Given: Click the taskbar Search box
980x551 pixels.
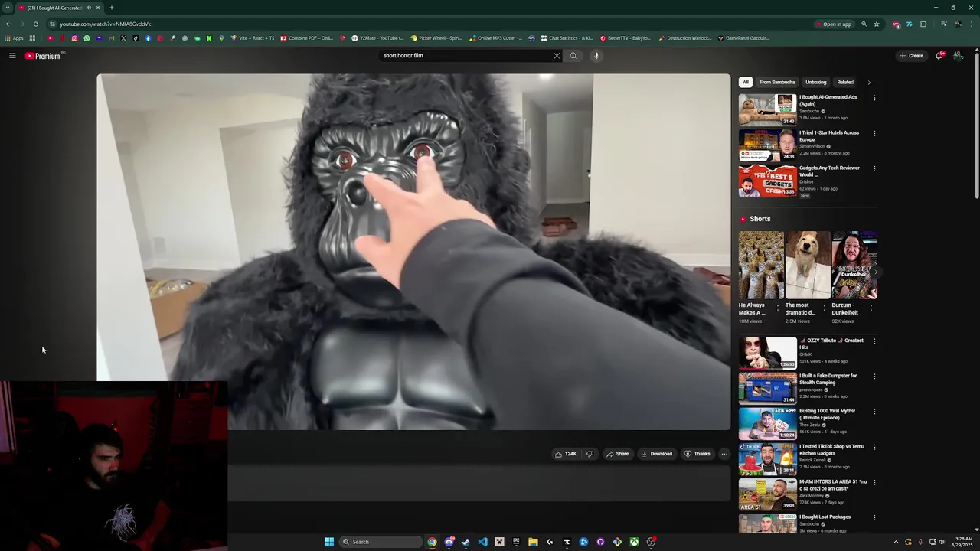Looking at the screenshot, I should coord(381,542).
